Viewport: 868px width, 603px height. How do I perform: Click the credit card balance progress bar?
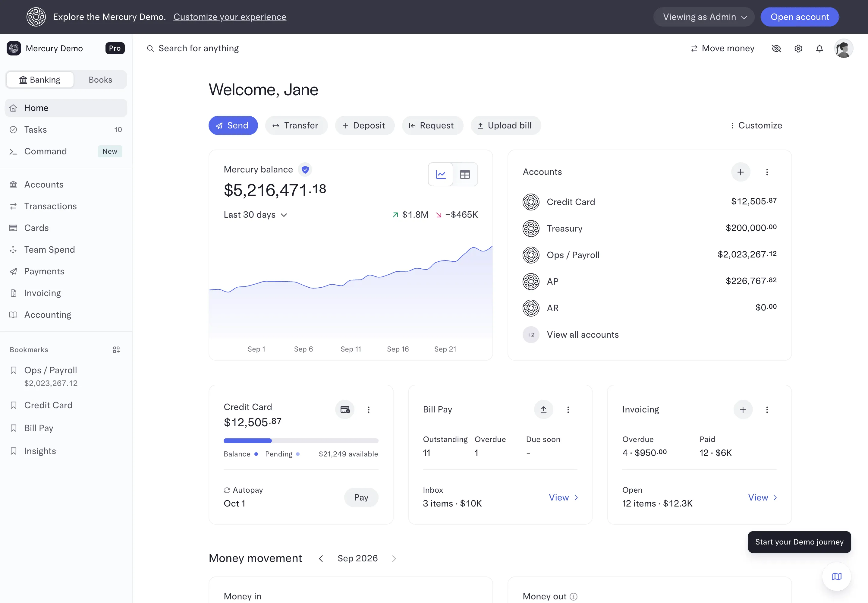[x=301, y=441]
